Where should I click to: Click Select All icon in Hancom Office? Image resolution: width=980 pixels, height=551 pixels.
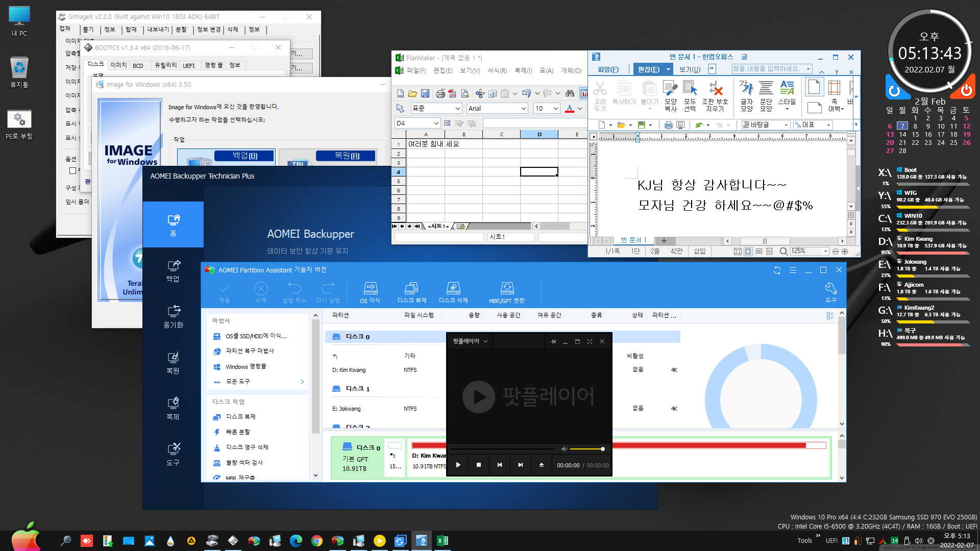[690, 95]
